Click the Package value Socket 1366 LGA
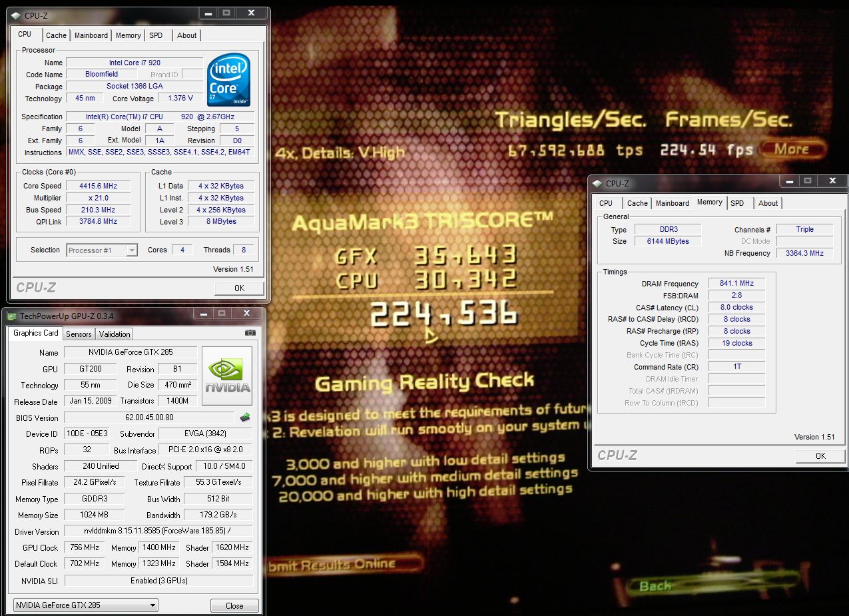The image size is (849, 616). tap(135, 86)
